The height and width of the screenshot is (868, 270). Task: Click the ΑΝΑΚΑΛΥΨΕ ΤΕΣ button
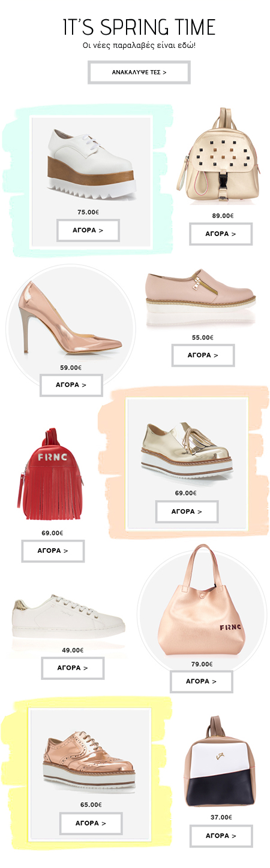click(x=139, y=72)
